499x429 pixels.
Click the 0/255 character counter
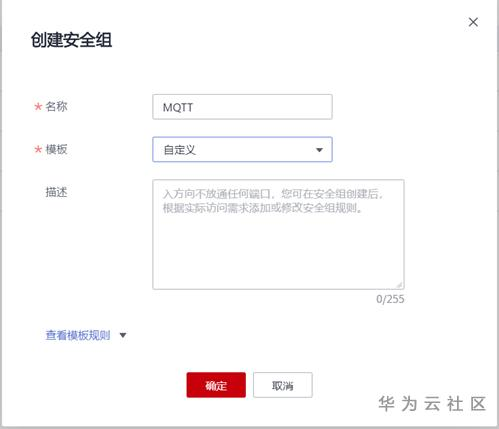click(390, 299)
